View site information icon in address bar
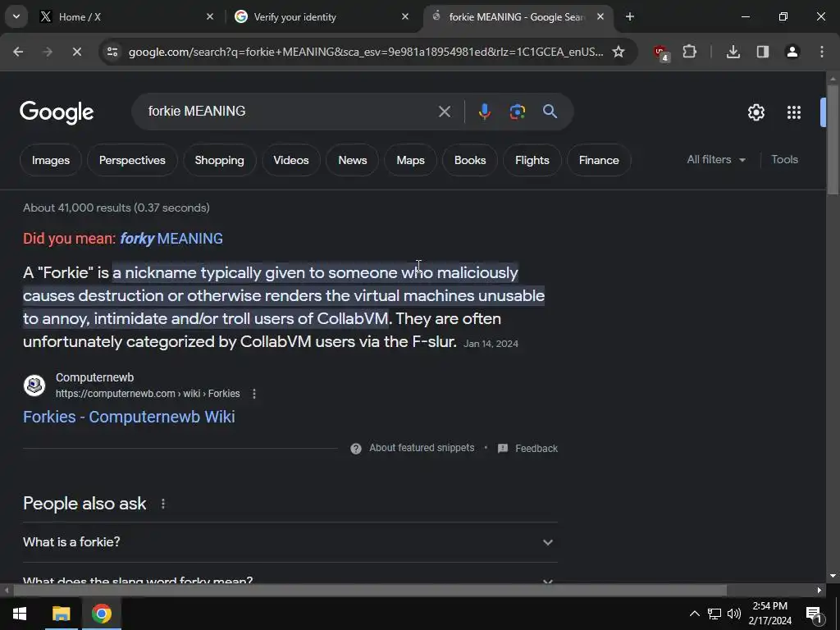840x630 pixels. click(x=112, y=52)
